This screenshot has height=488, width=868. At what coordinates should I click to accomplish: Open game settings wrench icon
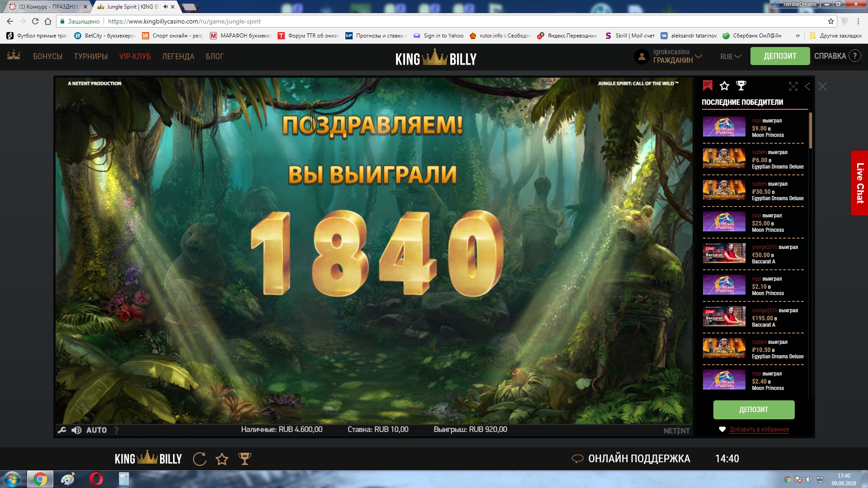62,430
